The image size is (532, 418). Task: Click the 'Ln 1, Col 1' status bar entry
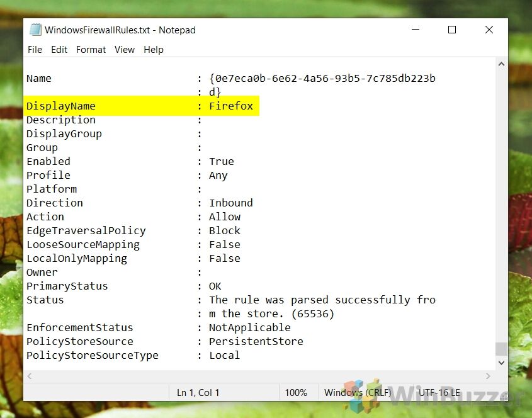pos(198,393)
